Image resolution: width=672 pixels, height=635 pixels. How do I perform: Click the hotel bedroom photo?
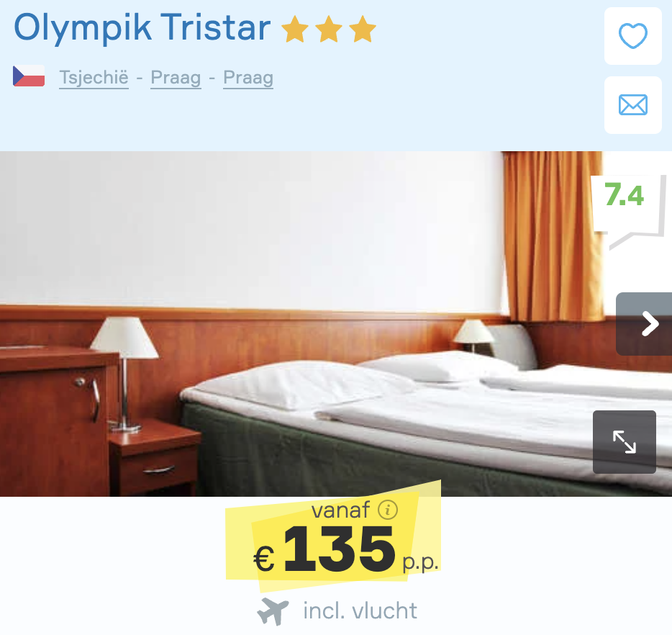(x=300, y=324)
